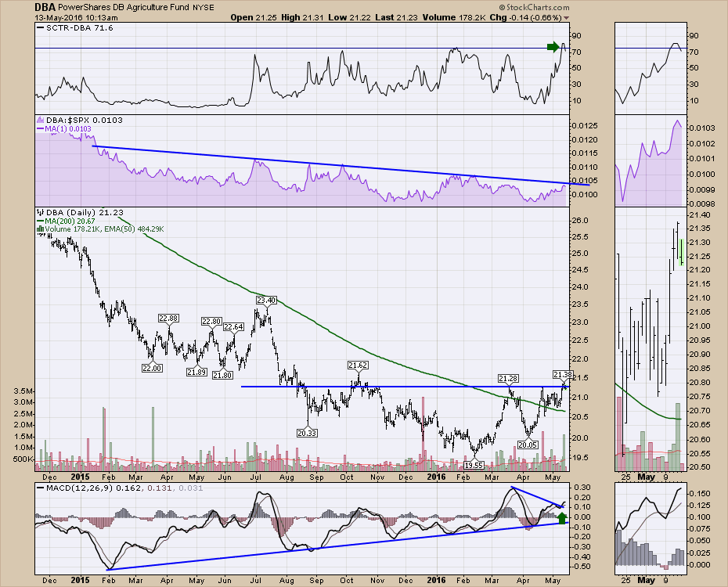The height and width of the screenshot is (587, 728).
Task: Click the High 21.31 header value
Action: click(x=303, y=18)
